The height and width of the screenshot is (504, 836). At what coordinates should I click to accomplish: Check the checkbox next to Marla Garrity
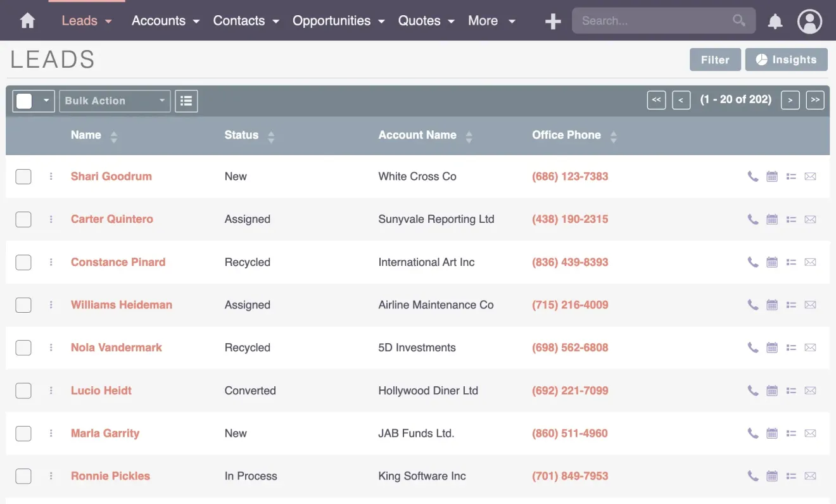point(23,433)
